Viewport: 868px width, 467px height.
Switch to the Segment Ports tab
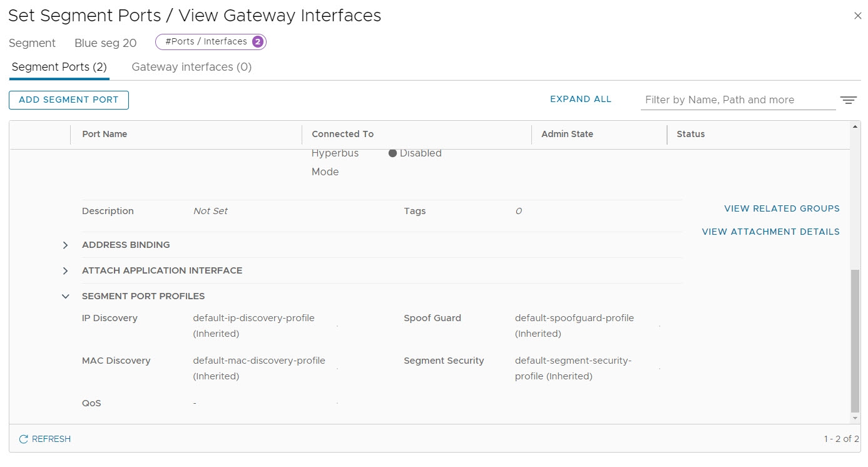59,67
